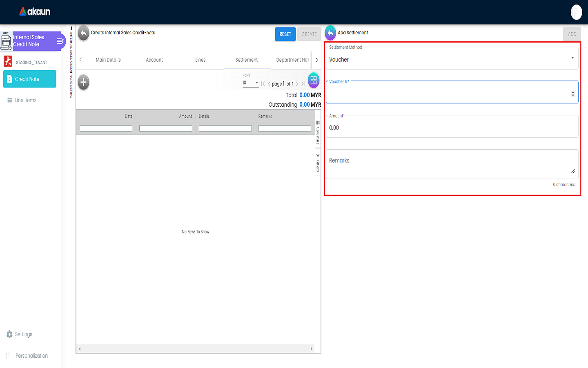The image size is (588, 368).
Task: Switch to the Main Details tab
Action: pyautogui.click(x=108, y=60)
